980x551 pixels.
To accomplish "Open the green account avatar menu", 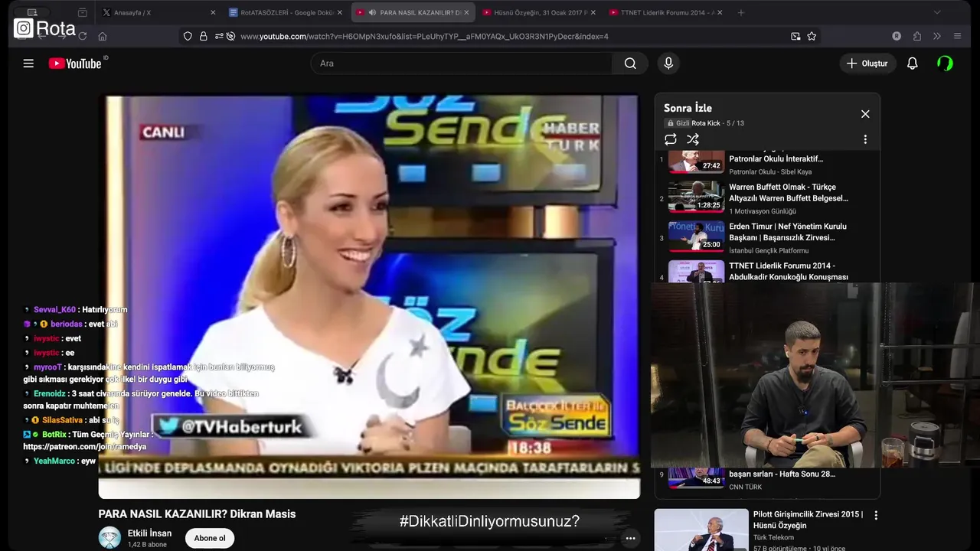I will tap(945, 64).
